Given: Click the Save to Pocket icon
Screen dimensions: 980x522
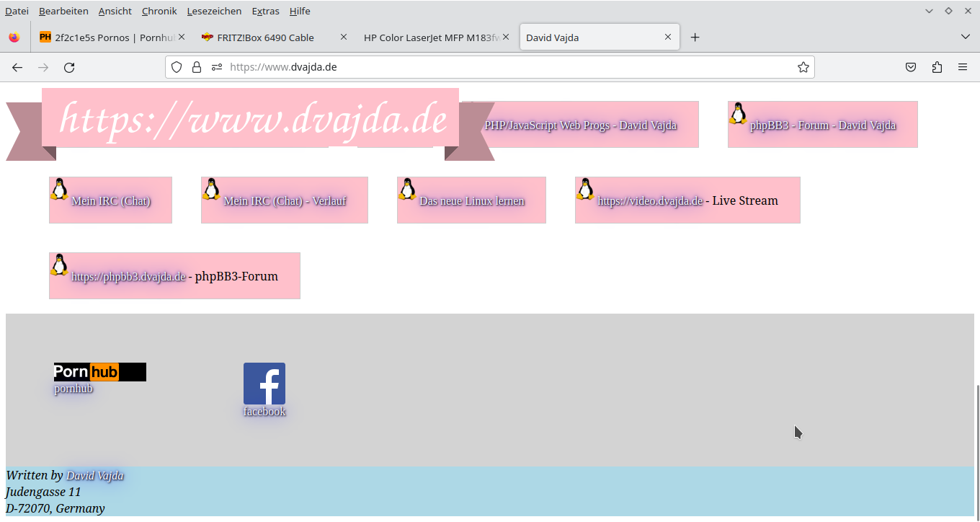Looking at the screenshot, I should coord(911,67).
